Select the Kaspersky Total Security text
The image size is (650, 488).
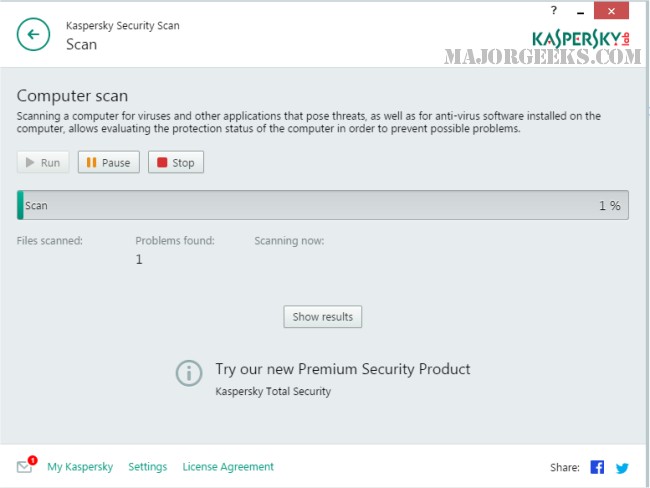[x=273, y=391]
